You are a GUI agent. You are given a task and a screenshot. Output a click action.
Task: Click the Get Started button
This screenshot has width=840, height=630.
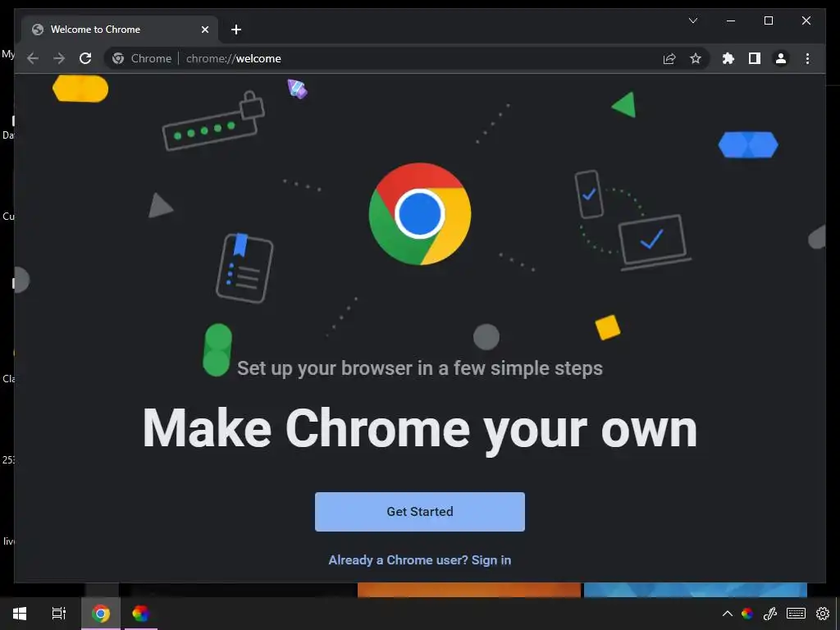pos(420,512)
